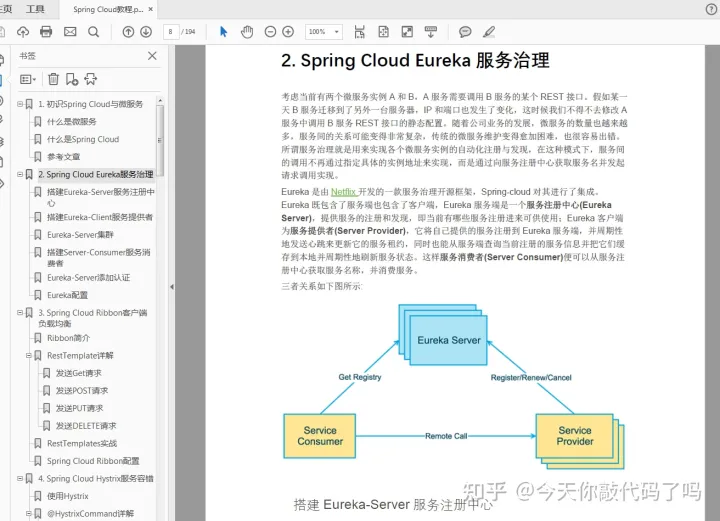This screenshot has width=720, height=521.
Task: Open bookmark RestTemplates实战
Action: pos(82,443)
